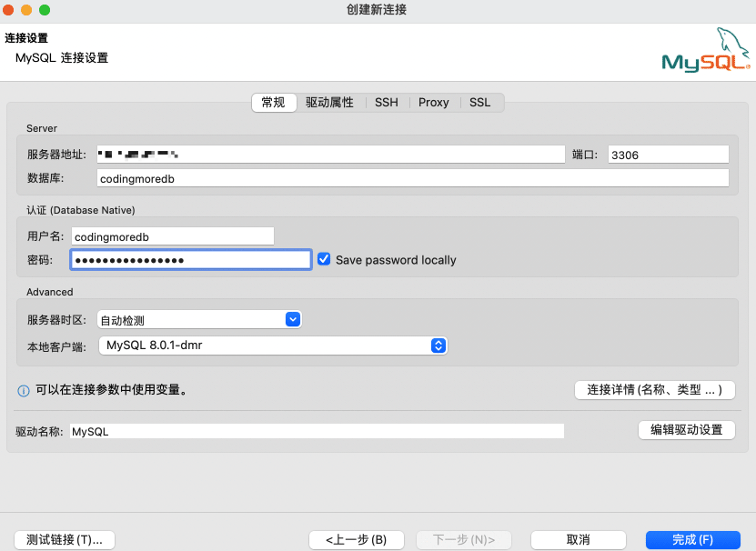Click the Advanced section label

(x=50, y=292)
